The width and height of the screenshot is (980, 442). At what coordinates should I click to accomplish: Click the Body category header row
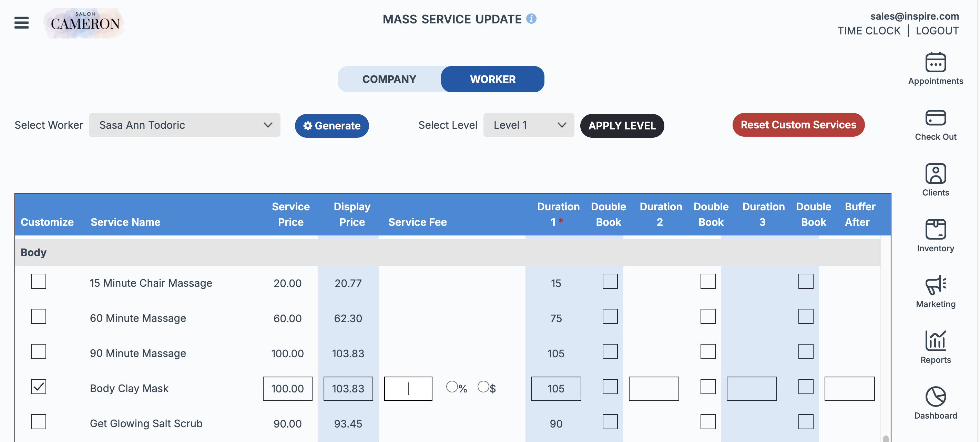click(x=448, y=252)
